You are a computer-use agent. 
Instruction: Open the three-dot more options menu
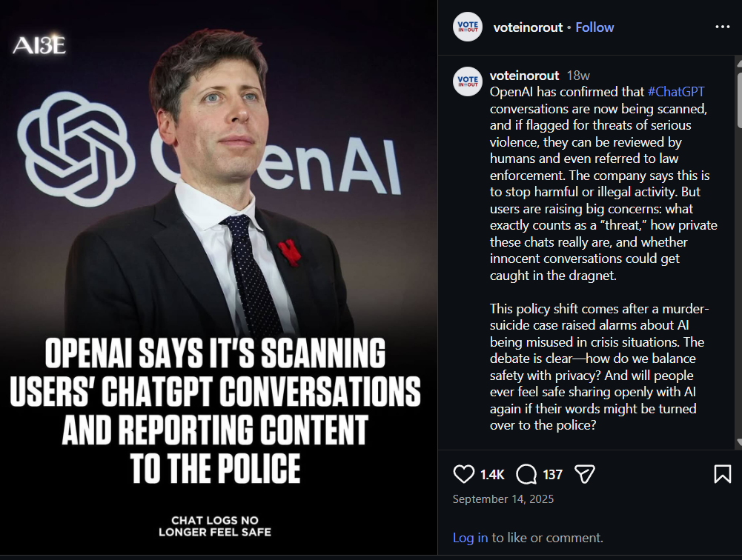[x=722, y=27]
